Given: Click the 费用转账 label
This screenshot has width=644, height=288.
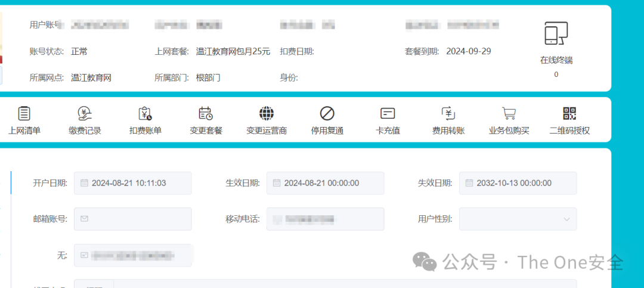Looking at the screenshot, I should tap(448, 131).
